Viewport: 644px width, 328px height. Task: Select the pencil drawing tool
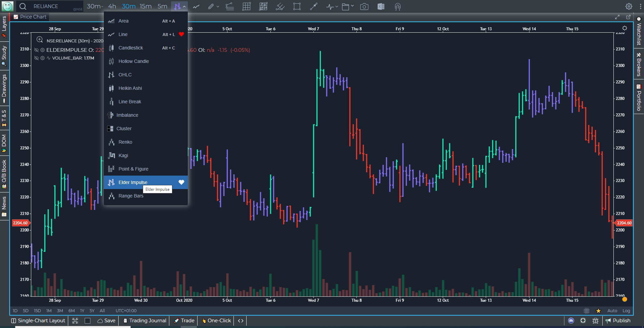[211, 7]
